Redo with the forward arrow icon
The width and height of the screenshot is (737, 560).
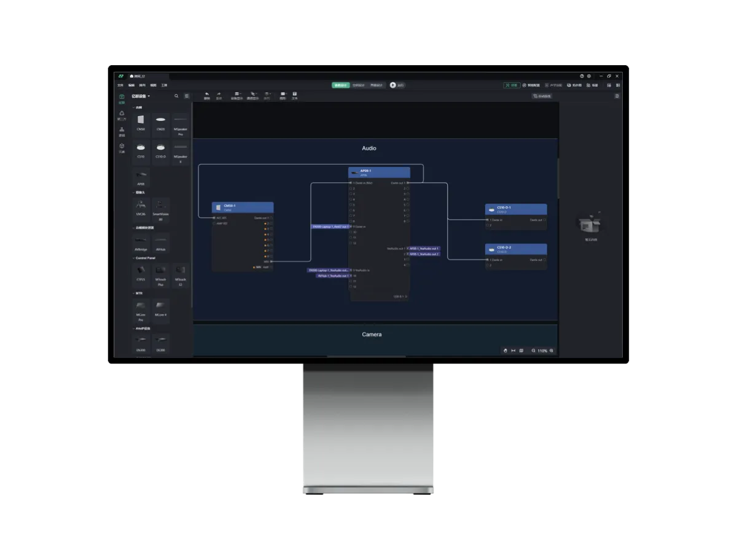219,95
